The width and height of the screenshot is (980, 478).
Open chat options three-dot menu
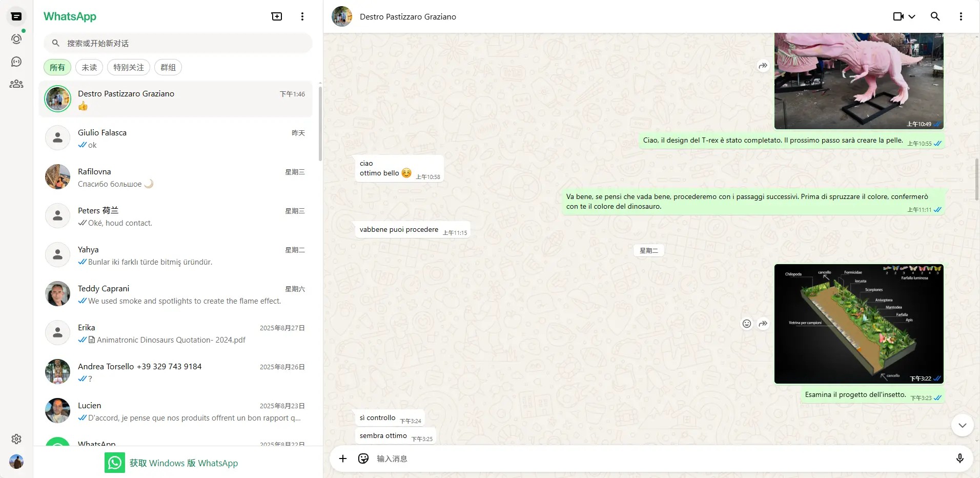tap(961, 16)
